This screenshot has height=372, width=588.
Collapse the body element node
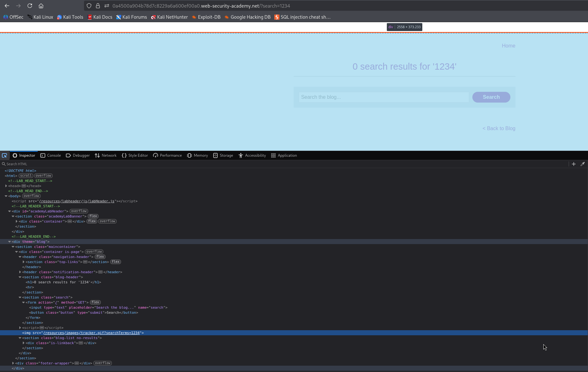[x=6, y=196]
